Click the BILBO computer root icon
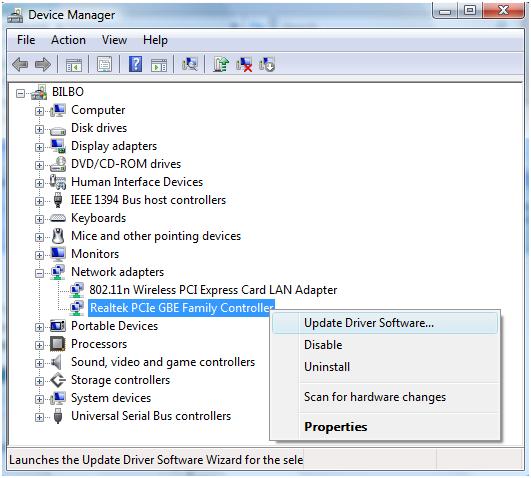Image resolution: width=531 pixels, height=478 pixels. tap(39, 92)
